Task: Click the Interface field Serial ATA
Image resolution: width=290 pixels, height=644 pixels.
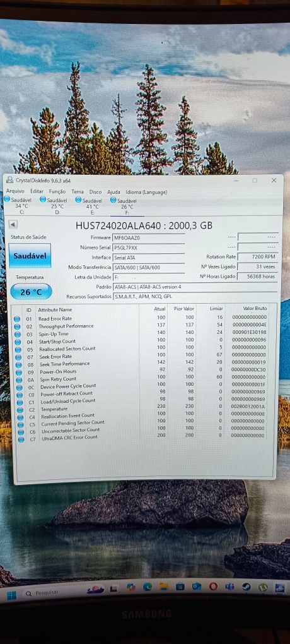Action: pos(149,258)
